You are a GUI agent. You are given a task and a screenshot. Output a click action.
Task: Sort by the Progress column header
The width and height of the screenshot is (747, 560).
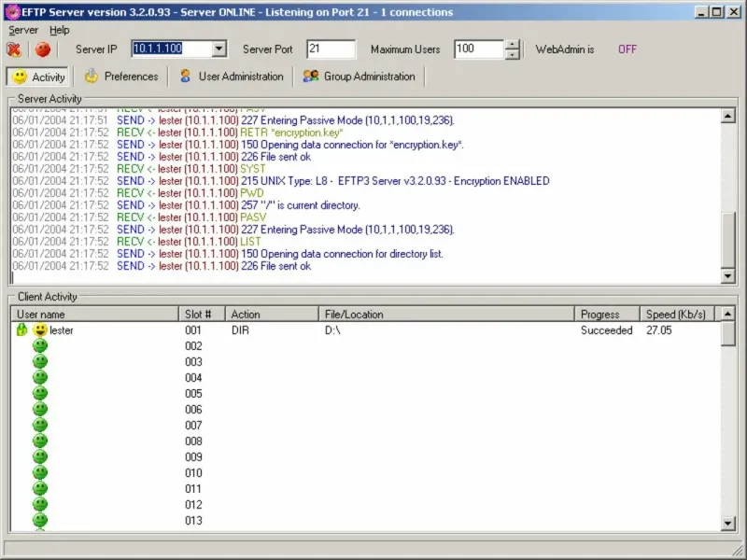point(607,315)
